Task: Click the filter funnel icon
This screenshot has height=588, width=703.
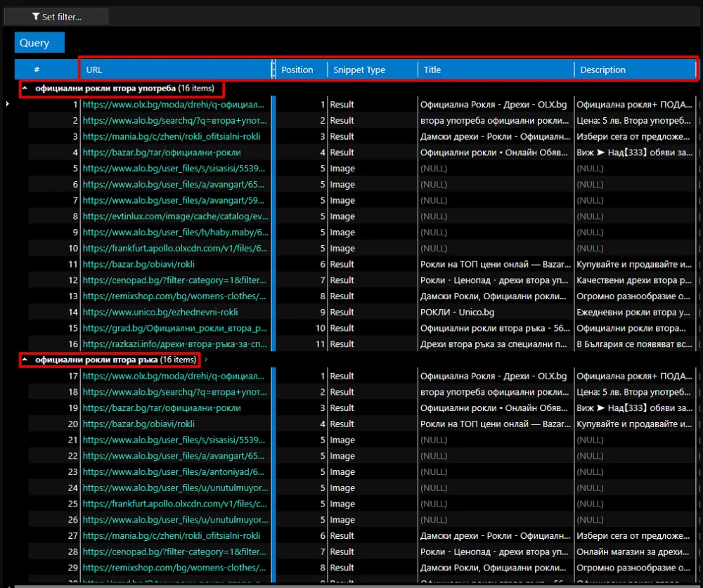Action: (36, 17)
